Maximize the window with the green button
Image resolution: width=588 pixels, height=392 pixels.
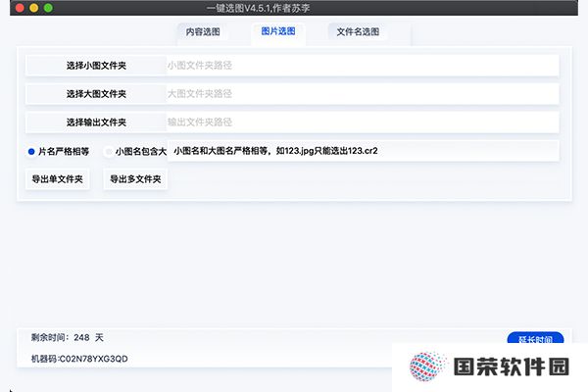48,8
